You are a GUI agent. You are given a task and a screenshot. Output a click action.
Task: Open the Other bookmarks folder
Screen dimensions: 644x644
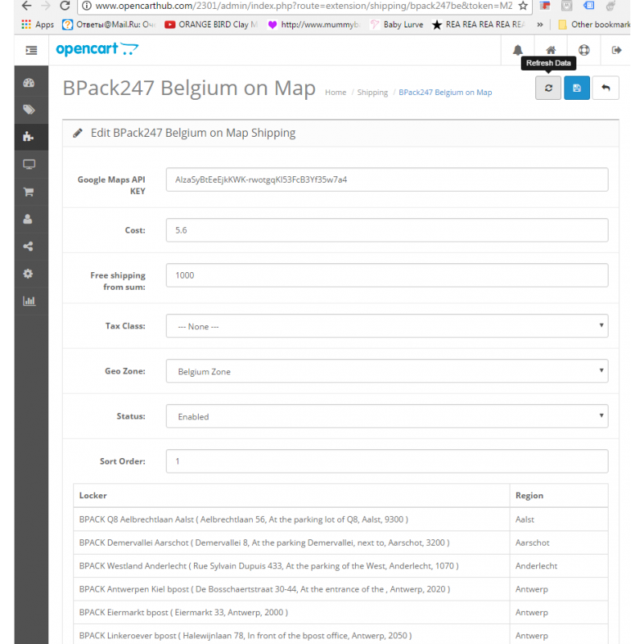pos(594,25)
